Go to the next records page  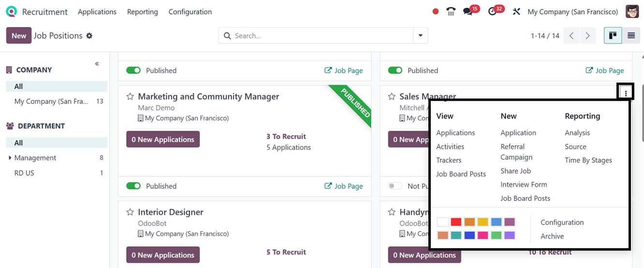[588, 36]
